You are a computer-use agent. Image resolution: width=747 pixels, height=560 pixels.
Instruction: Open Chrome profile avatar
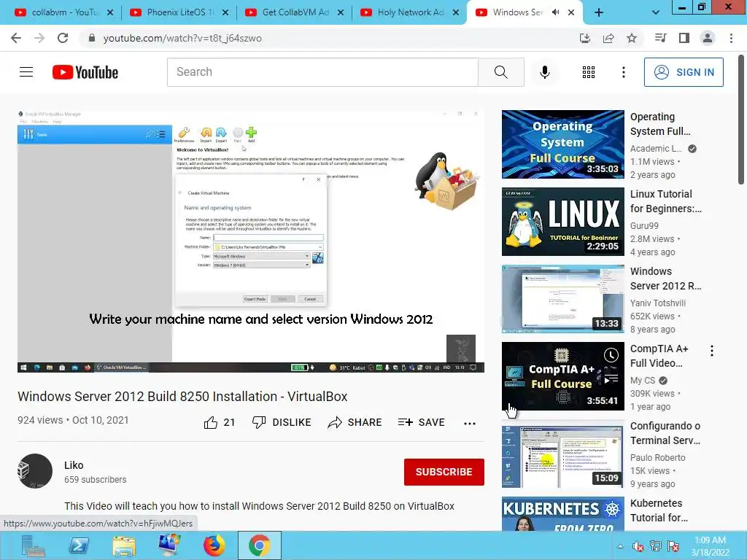[708, 38]
